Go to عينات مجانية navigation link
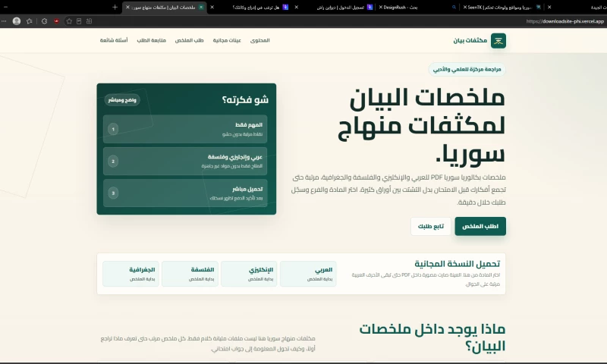The width and height of the screenshot is (607, 364). (x=227, y=40)
